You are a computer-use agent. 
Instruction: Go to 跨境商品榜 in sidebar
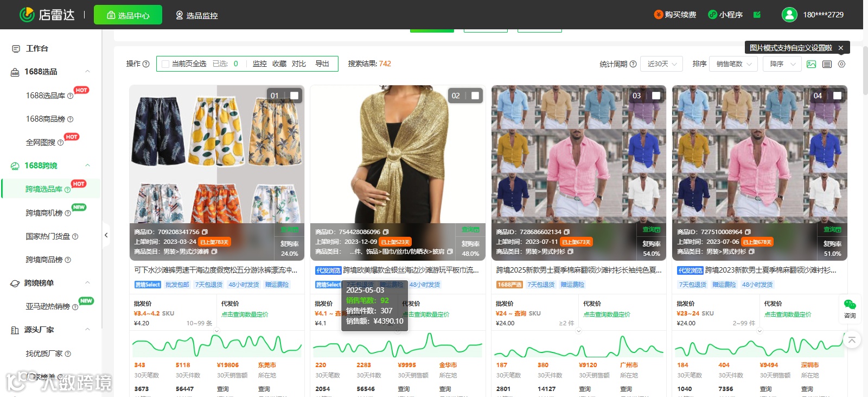click(44, 260)
